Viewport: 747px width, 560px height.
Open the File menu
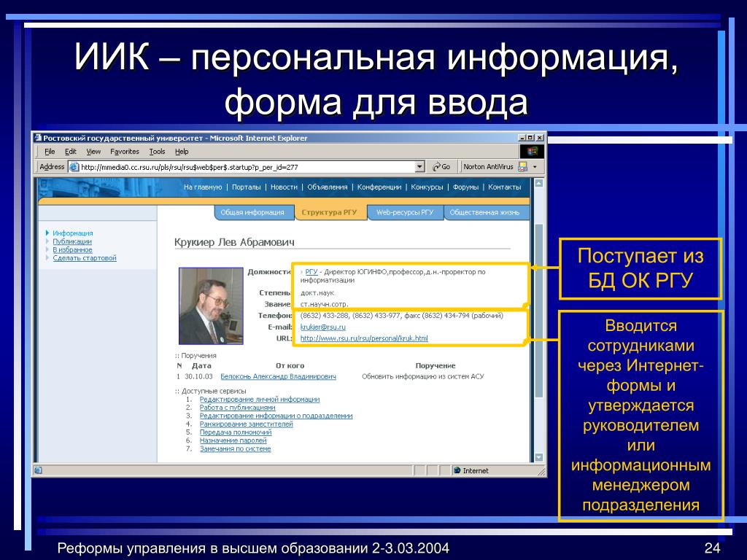[x=50, y=152]
